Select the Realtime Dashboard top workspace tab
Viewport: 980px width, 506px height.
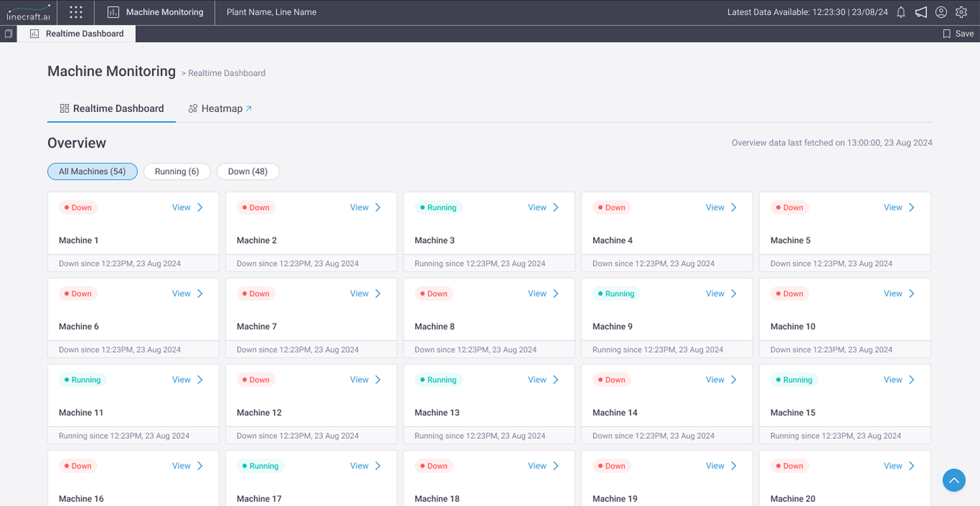click(x=76, y=34)
